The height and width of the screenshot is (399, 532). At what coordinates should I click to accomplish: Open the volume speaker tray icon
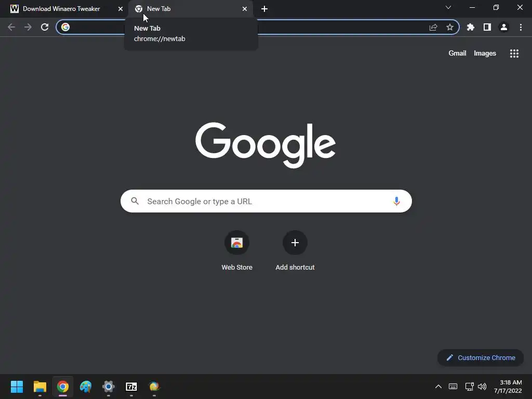click(482, 387)
